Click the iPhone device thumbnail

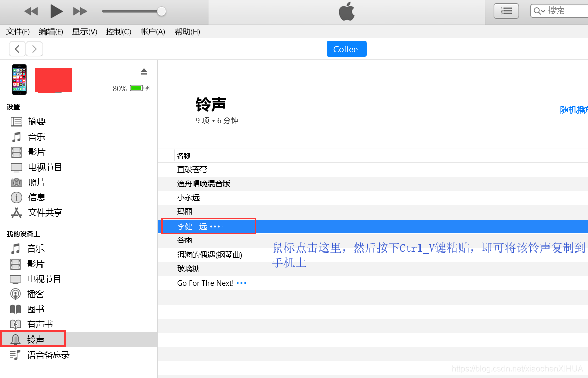pyautogui.click(x=19, y=79)
